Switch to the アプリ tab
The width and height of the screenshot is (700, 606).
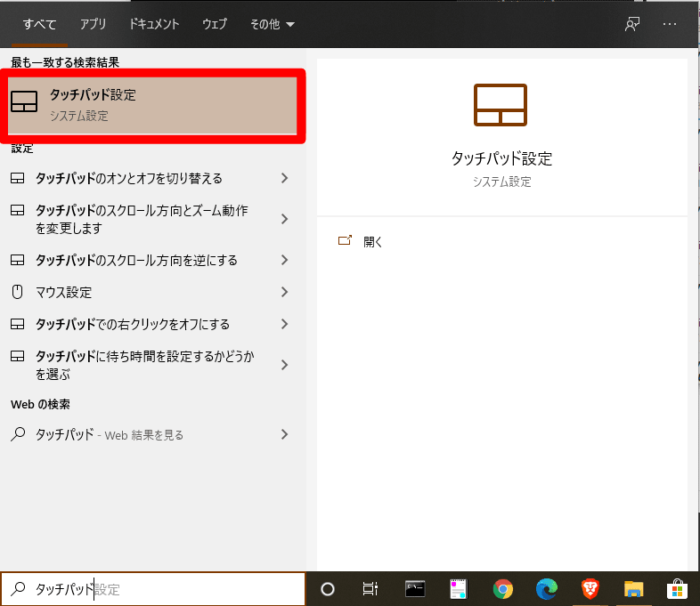[93, 24]
